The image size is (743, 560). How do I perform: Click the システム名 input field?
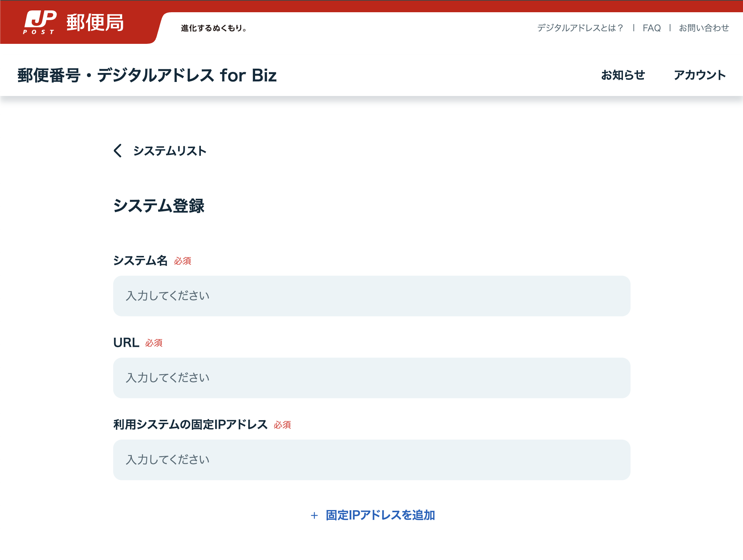[x=371, y=296]
